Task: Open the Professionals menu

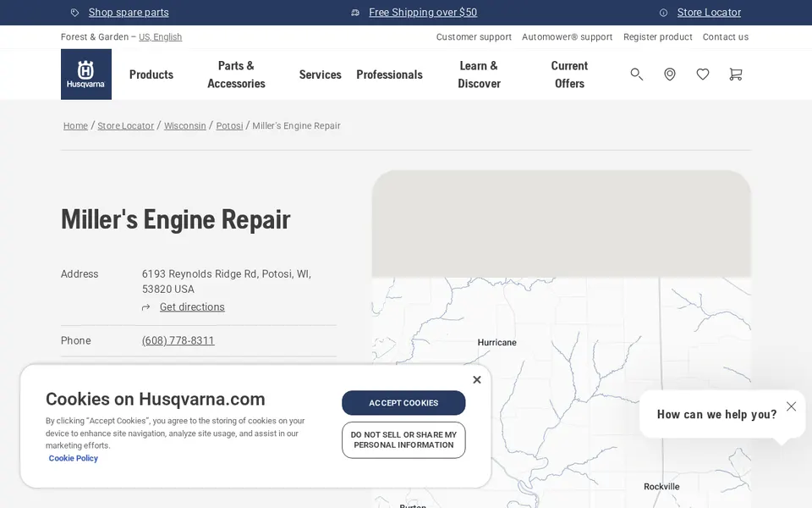Action: 389,75
